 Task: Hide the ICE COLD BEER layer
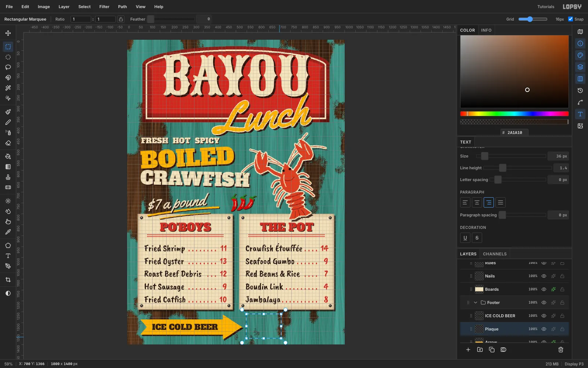point(544,316)
